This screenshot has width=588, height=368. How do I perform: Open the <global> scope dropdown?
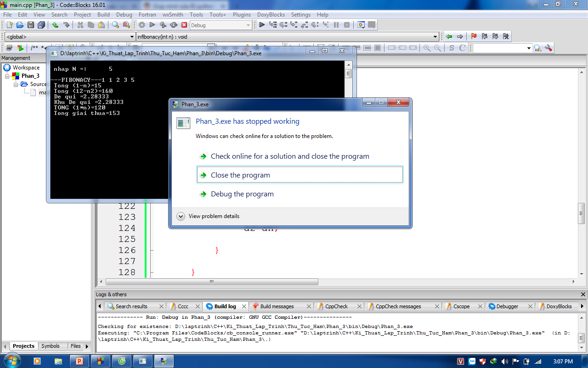(x=132, y=37)
